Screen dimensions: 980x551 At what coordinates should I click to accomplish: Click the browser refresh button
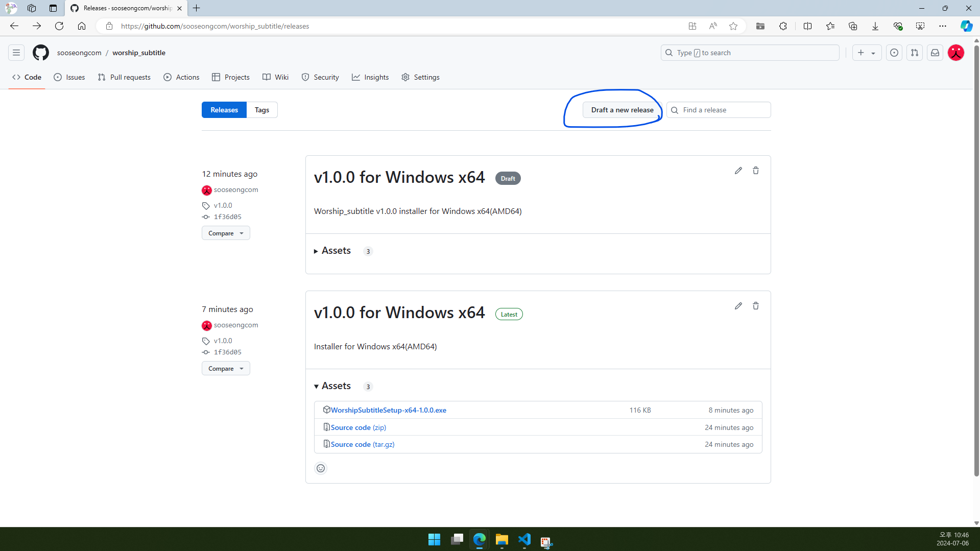pos(59,26)
